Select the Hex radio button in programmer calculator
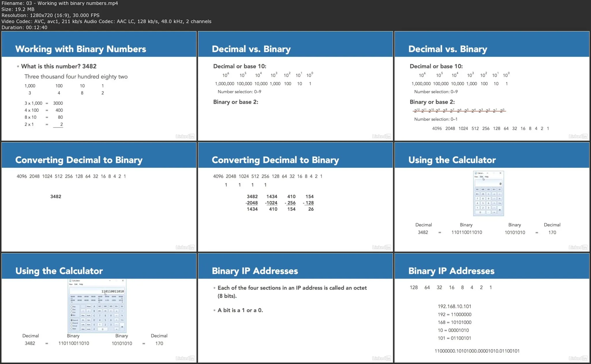Image resolution: width=591 pixels, height=364 pixels. [x=72, y=307]
